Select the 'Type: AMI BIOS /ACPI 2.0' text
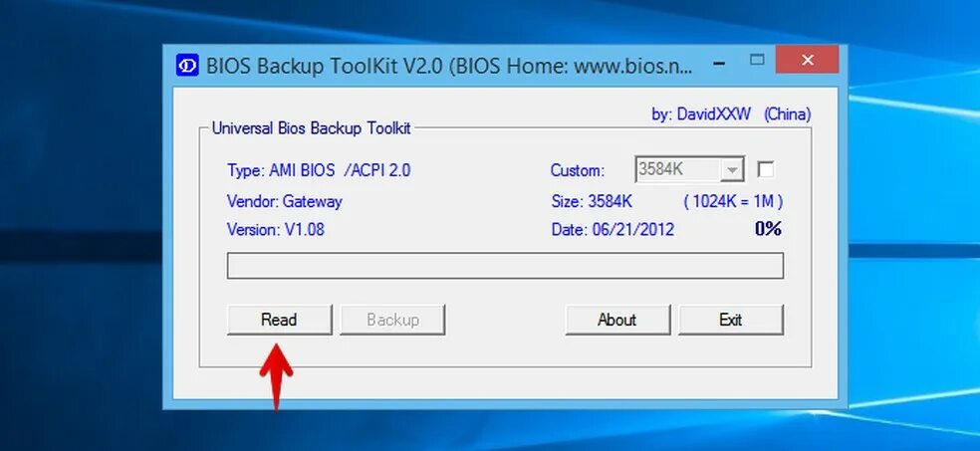 (319, 170)
